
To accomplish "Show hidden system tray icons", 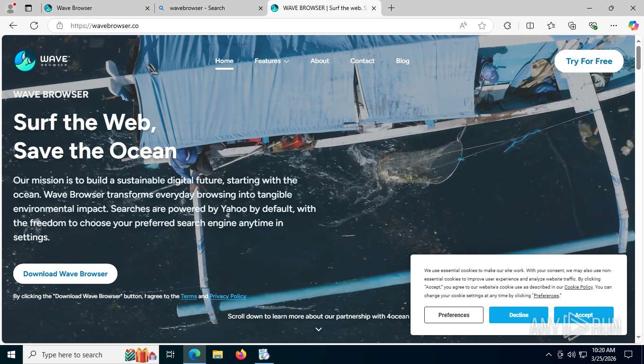I will 549,355.
